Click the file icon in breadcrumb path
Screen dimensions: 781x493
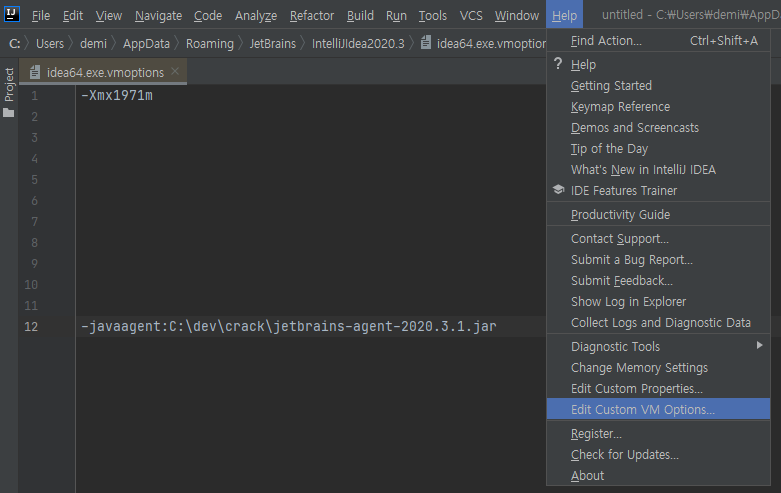pos(425,43)
